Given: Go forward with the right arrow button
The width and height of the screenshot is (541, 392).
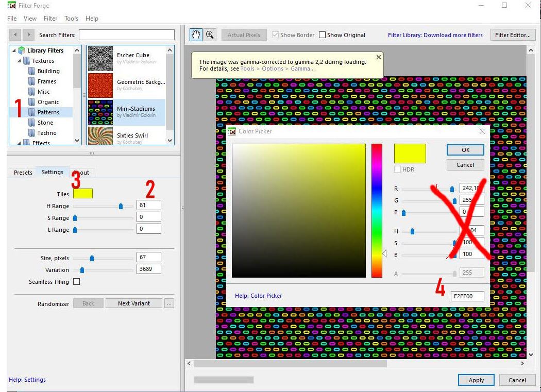Looking at the screenshot, I should [x=29, y=35].
